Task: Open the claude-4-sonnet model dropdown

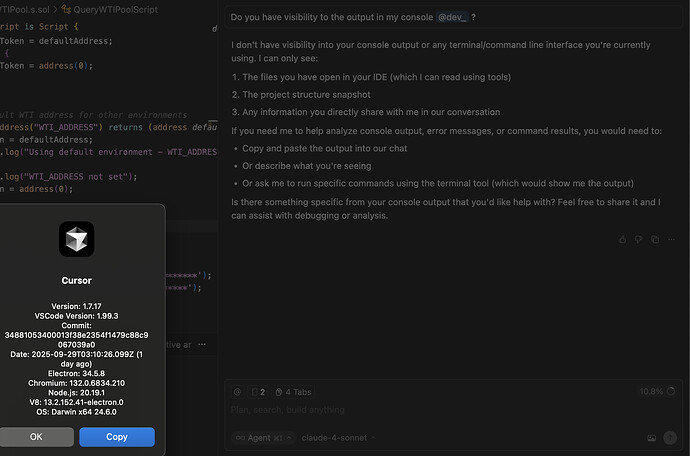Action: tap(338, 438)
